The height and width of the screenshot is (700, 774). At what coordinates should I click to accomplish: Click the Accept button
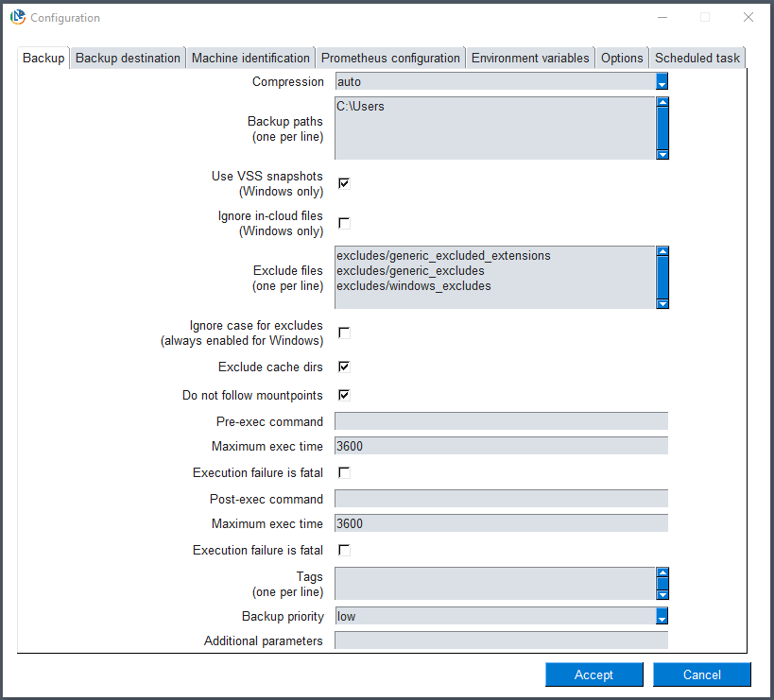(x=593, y=674)
